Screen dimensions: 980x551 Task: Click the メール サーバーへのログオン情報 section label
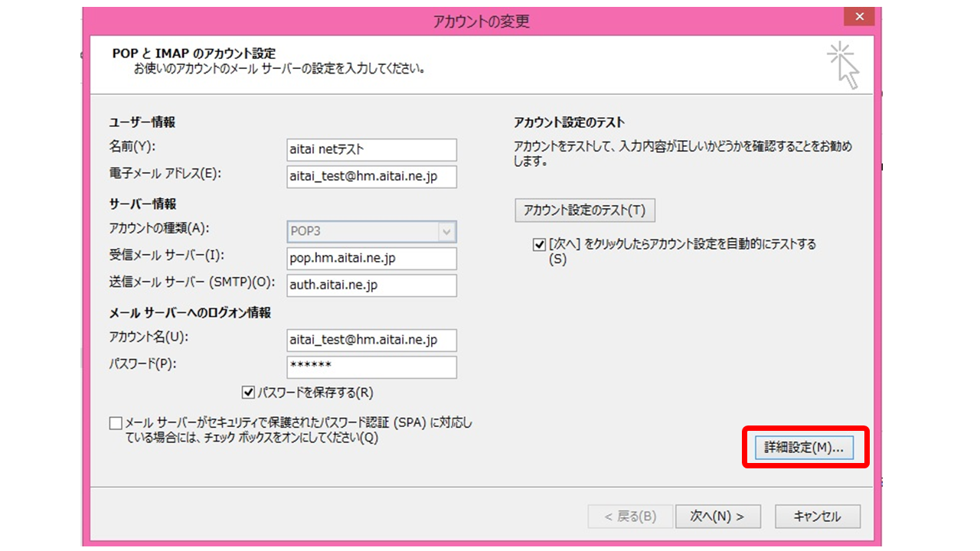coord(190,313)
